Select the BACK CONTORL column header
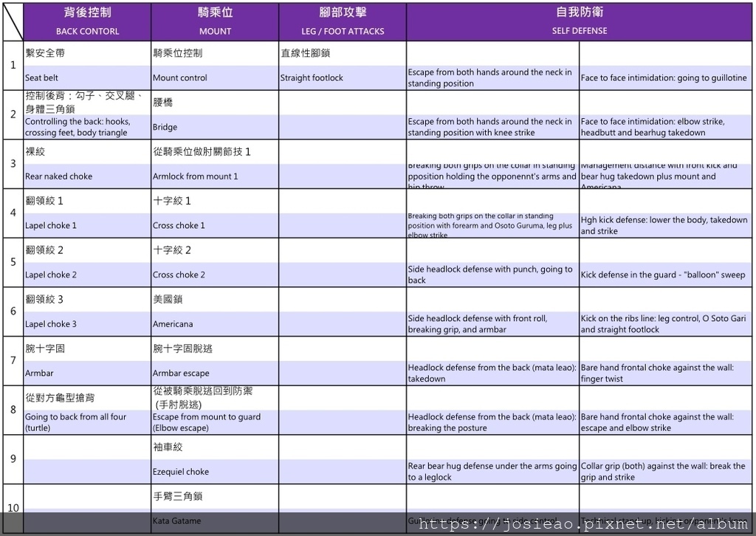756x536 pixels. point(87,22)
